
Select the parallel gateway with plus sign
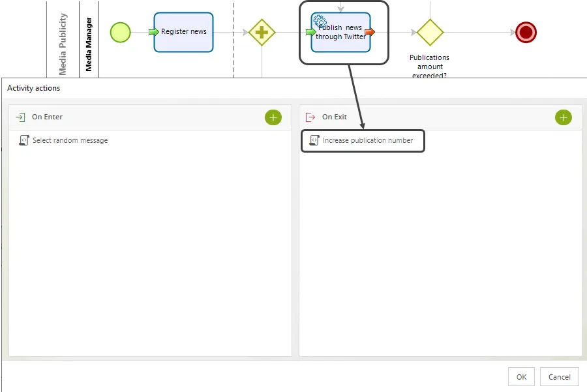[262, 33]
